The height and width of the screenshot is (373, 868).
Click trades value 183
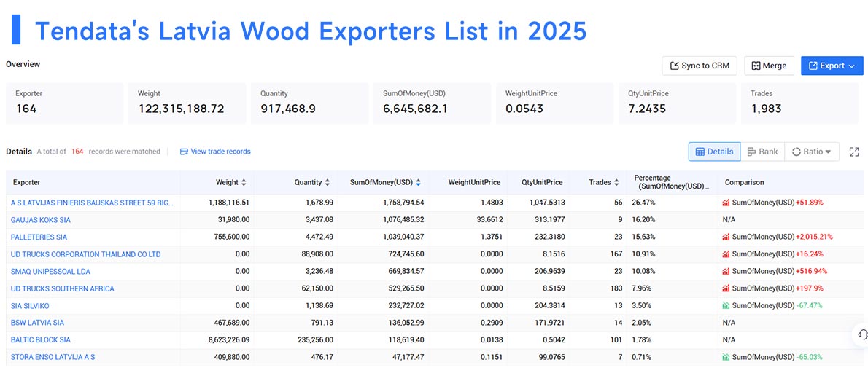click(x=615, y=288)
